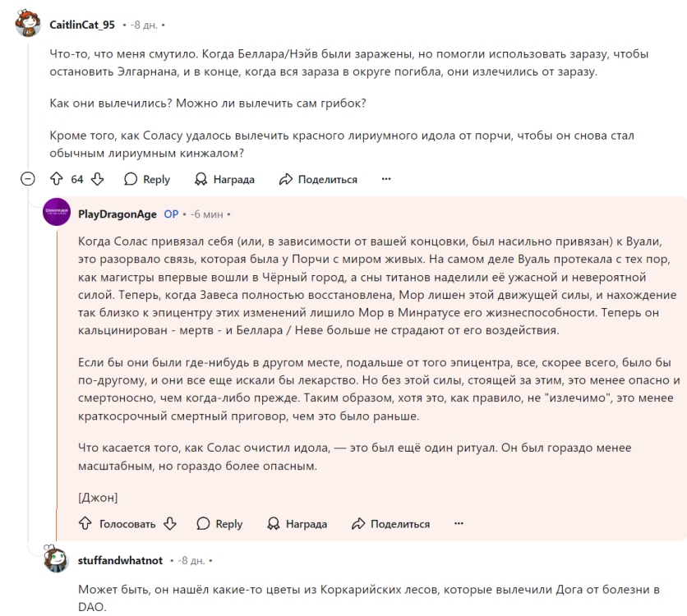Upvote CaitlinCat_95's comment

pos(57,179)
